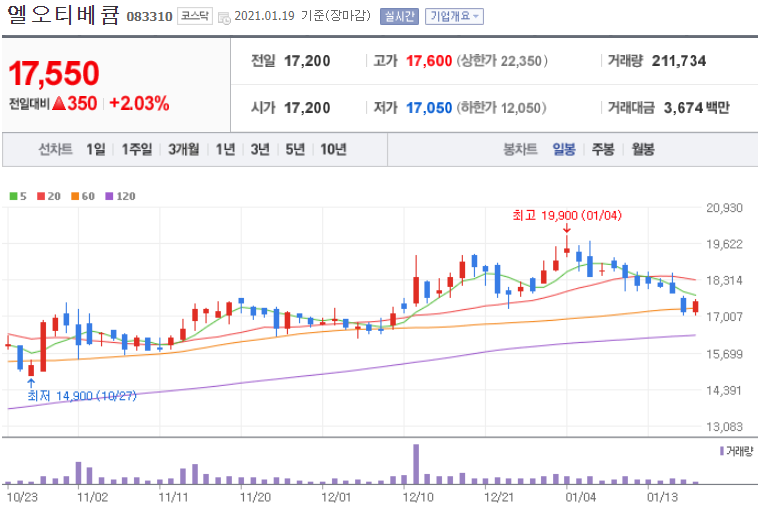
Task: Switch to the 일봉 daily candle chart
Action: pos(564,149)
